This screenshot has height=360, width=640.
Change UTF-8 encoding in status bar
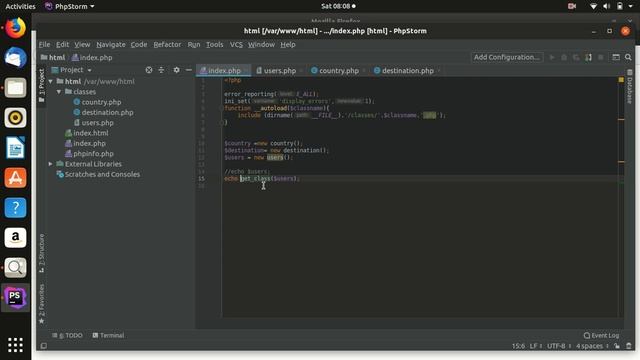tap(558, 346)
